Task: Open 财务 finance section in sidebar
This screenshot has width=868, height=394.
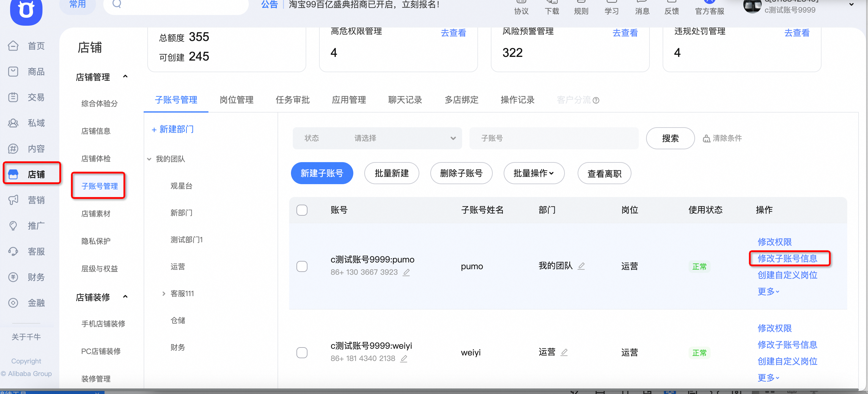Action: 26,277
